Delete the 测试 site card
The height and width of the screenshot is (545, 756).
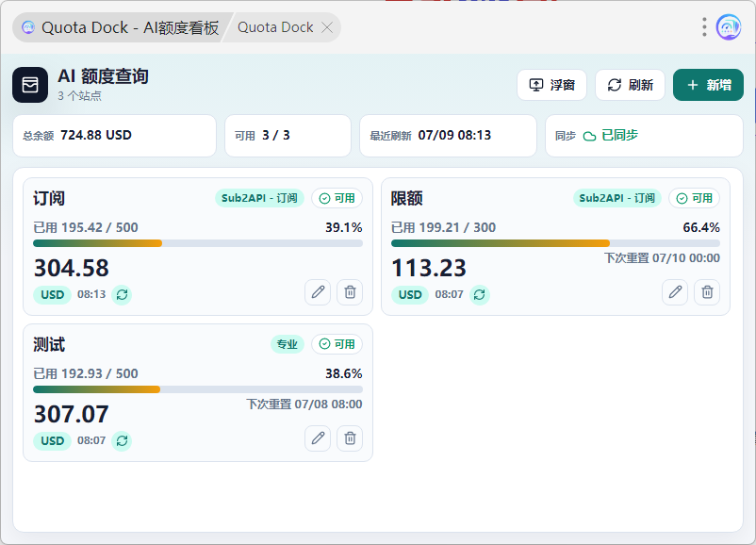click(x=350, y=438)
